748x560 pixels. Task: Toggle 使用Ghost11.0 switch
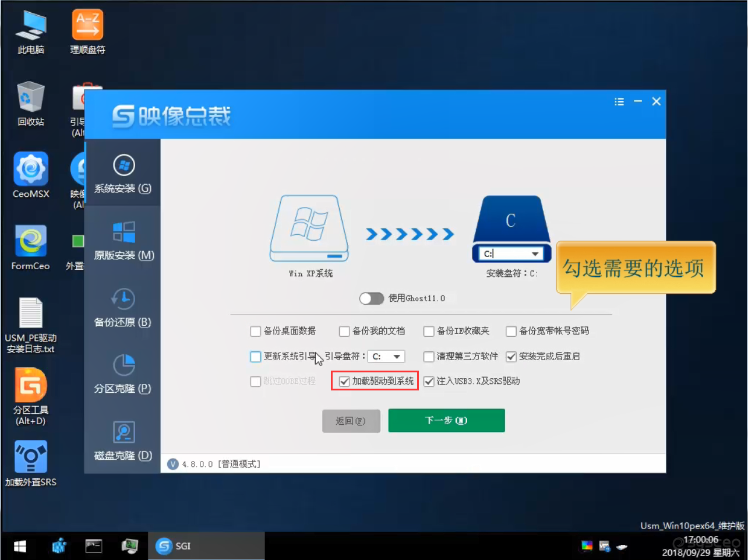372,298
